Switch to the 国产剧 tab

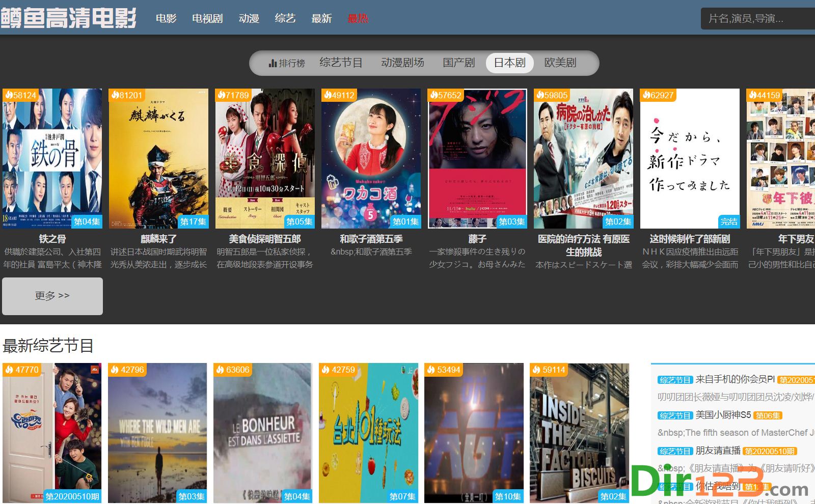(458, 63)
